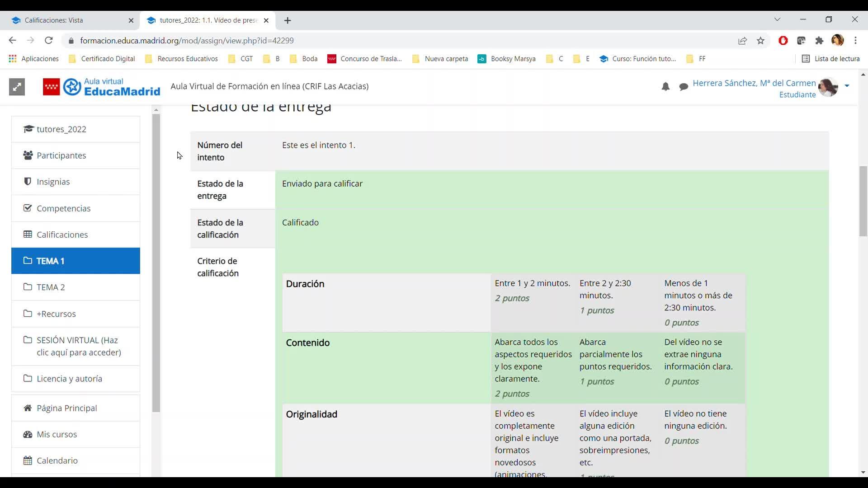Toggle full-screen with the expand arrows icon
Viewport: 868px width, 488px height.
17,87
